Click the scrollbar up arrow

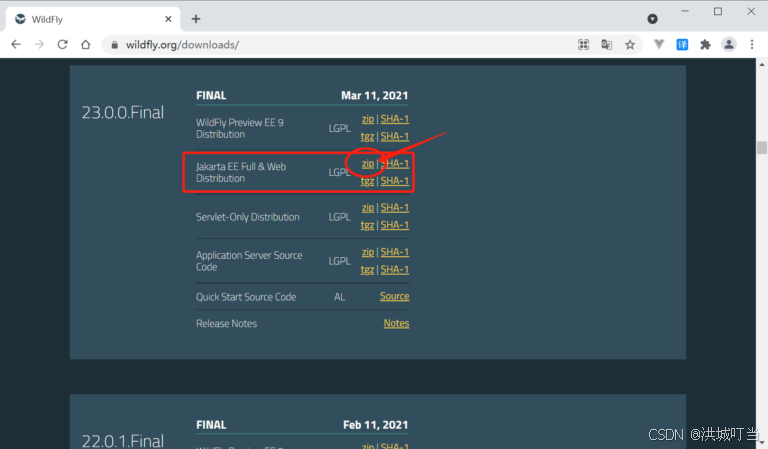click(x=762, y=64)
